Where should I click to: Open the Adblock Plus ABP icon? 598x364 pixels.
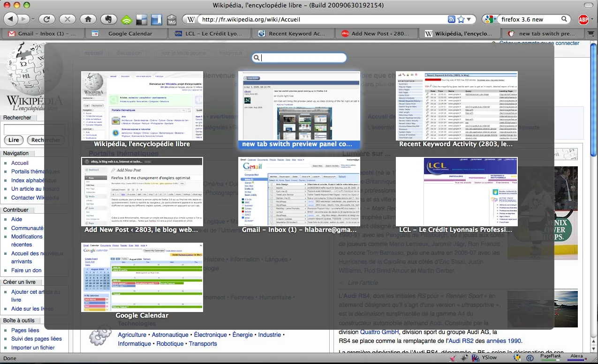click(583, 20)
